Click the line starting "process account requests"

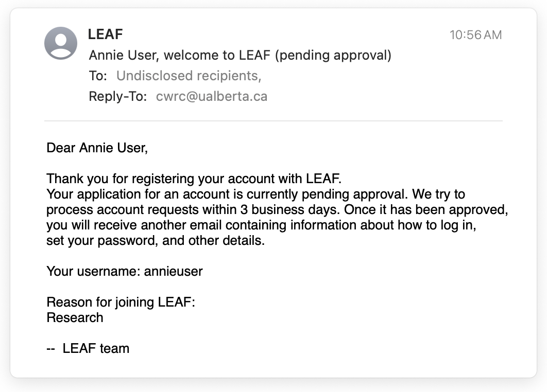point(277,210)
